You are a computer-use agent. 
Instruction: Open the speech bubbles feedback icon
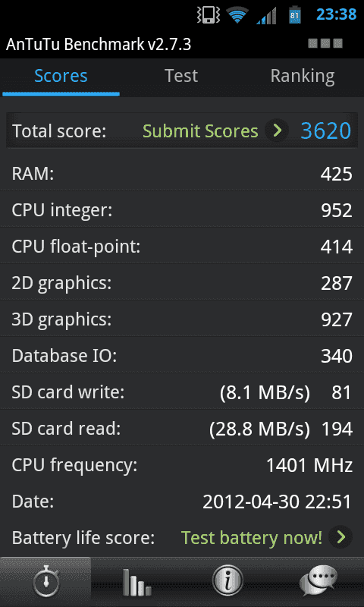pyautogui.click(x=318, y=582)
